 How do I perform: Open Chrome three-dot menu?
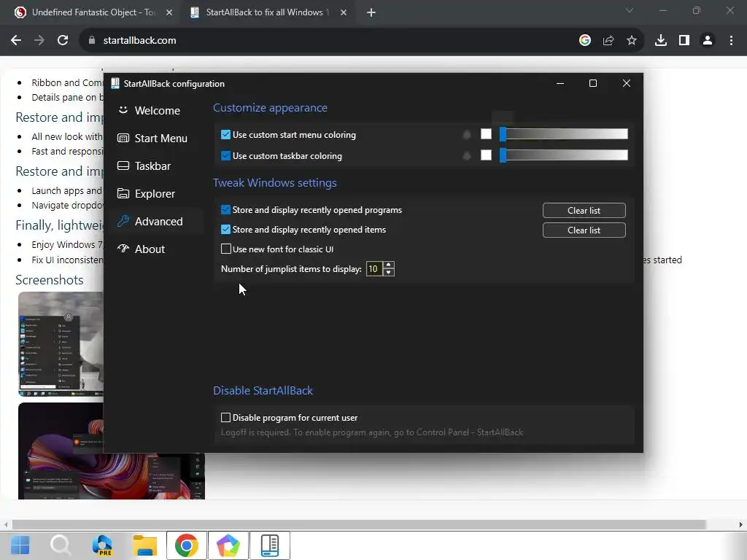coord(731,41)
